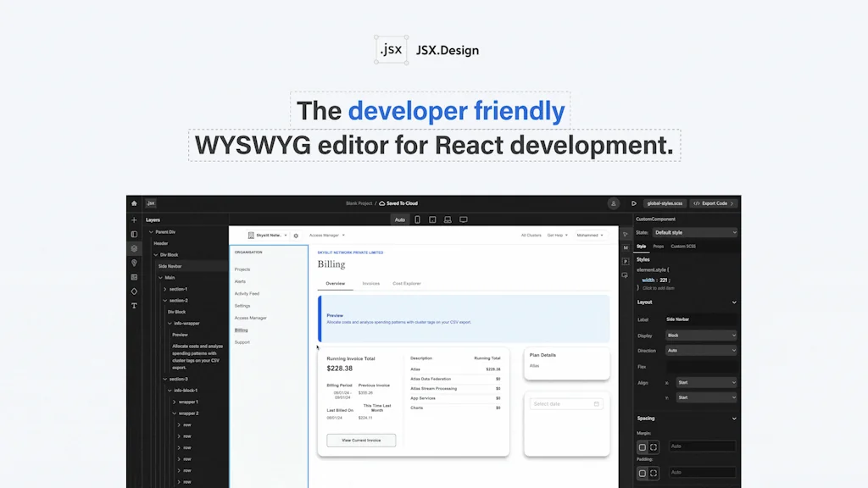Image resolution: width=868 pixels, height=488 pixels.
Task: Open the Custom SCSS tab
Action: 683,247
